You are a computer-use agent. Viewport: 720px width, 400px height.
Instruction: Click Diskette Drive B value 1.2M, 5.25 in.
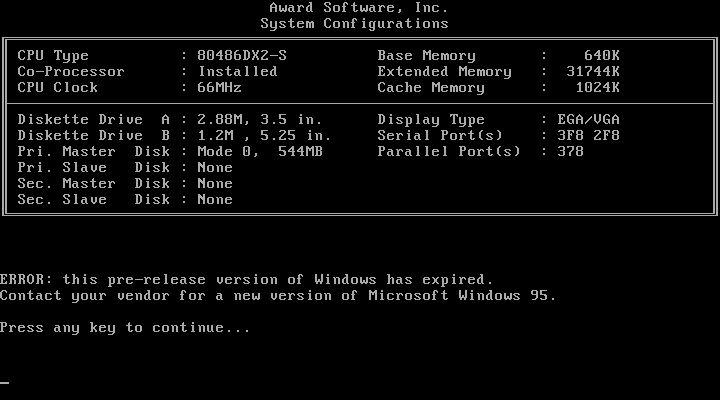click(x=265, y=136)
